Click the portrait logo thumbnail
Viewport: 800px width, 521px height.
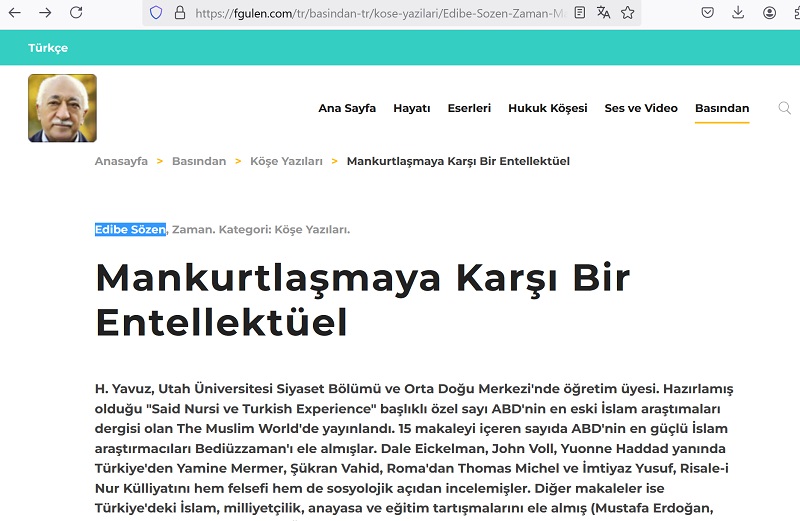(62, 108)
